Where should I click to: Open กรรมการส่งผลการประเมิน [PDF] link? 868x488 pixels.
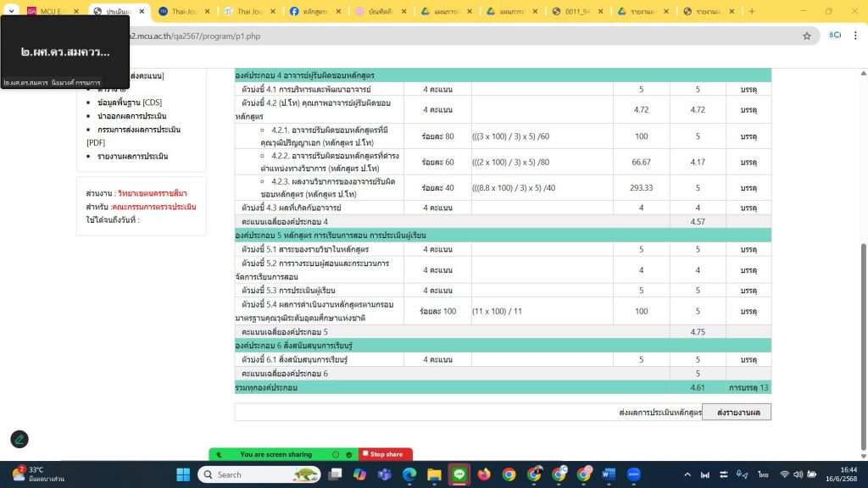click(133, 136)
